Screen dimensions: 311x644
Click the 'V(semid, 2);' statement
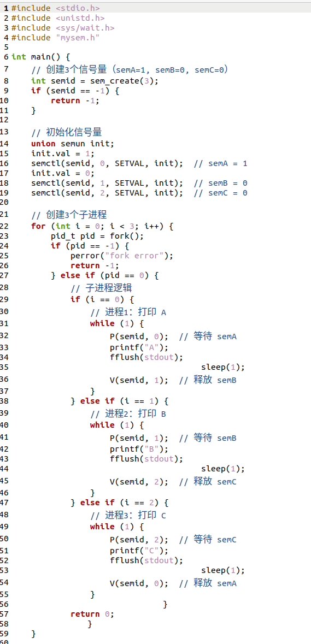tap(139, 482)
